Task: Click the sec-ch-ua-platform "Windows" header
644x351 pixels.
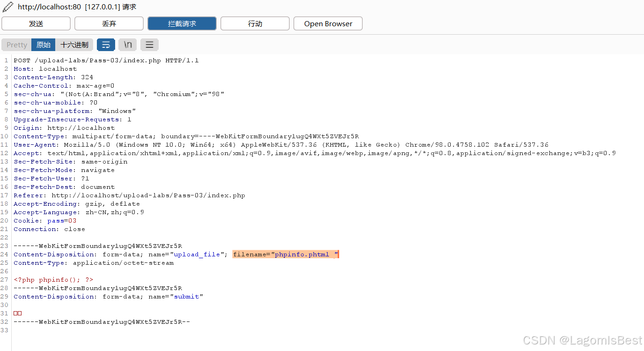Action: click(74, 111)
